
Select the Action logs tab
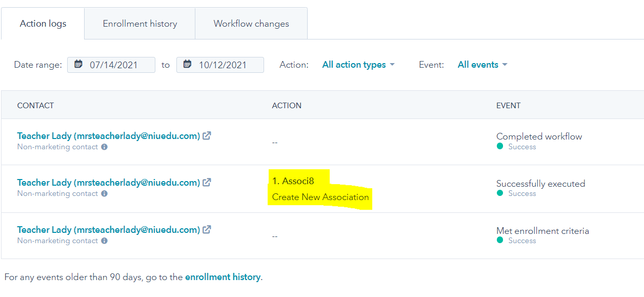[43, 24]
